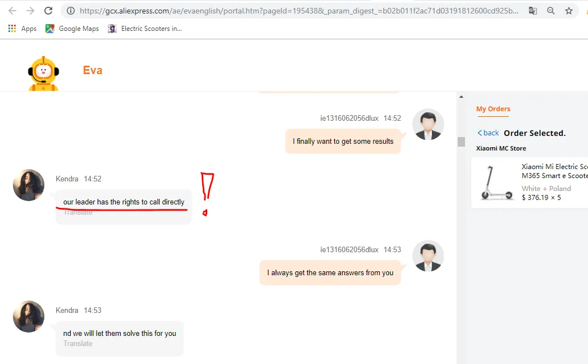Click the browser reload button
588x364 pixels.
[x=48, y=11]
